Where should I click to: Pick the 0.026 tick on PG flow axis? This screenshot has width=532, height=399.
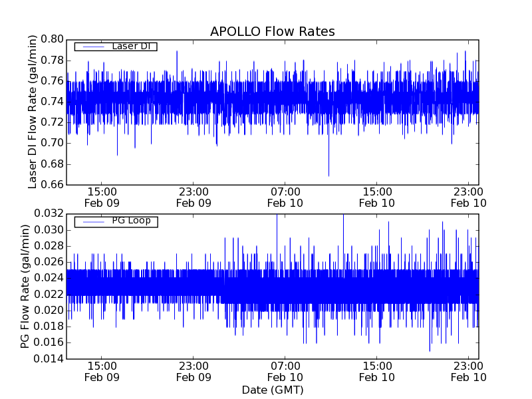pos(49,262)
